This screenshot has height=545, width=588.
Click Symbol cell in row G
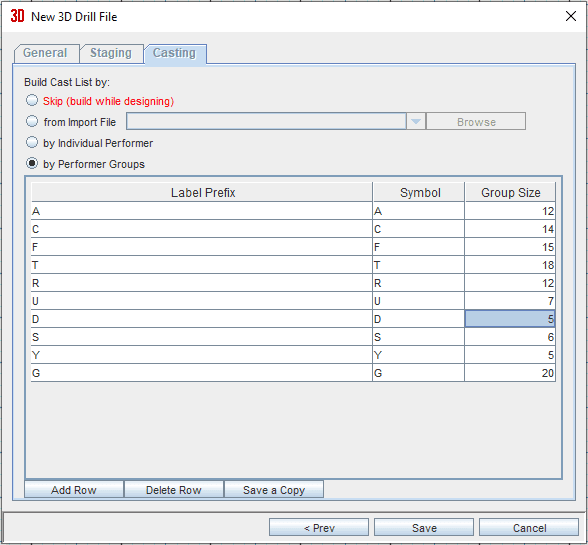419,373
